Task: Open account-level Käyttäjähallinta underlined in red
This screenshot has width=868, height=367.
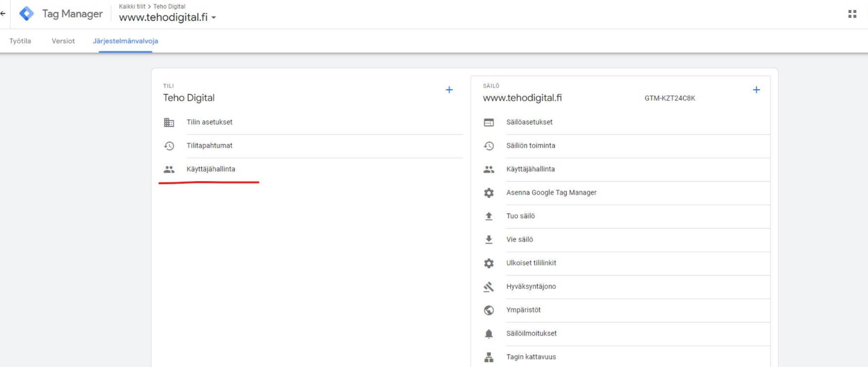Action: coord(211,169)
